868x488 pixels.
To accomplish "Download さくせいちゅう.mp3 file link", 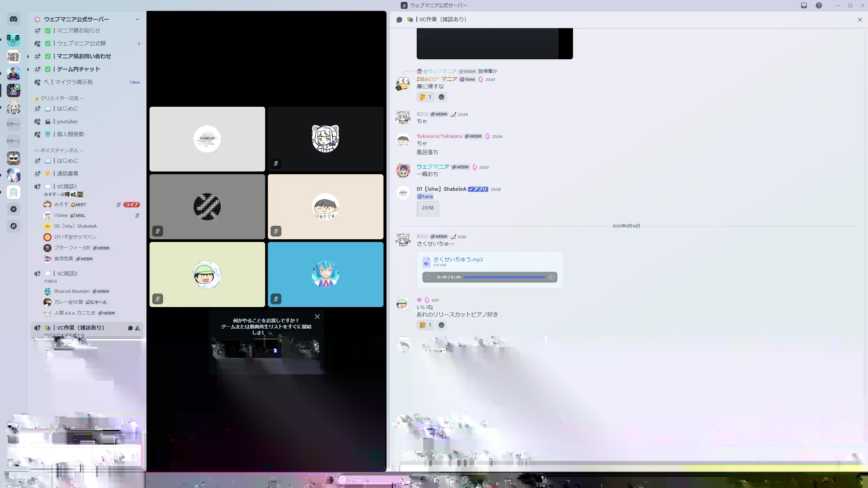I will pyautogui.click(x=458, y=259).
